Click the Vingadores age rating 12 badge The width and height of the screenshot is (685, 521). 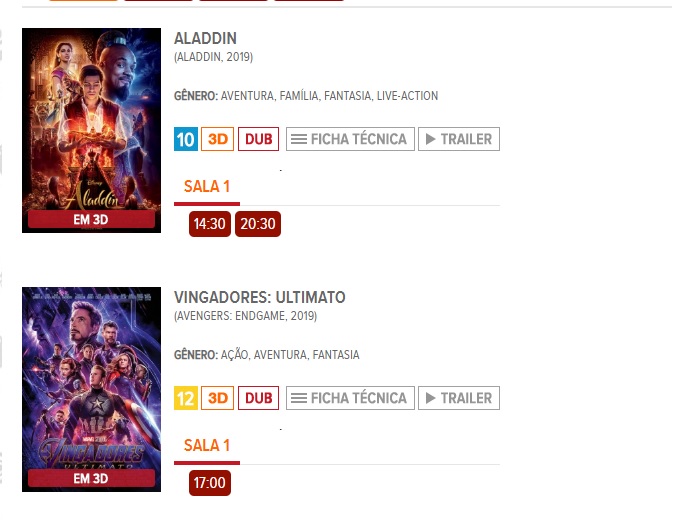[x=186, y=398]
